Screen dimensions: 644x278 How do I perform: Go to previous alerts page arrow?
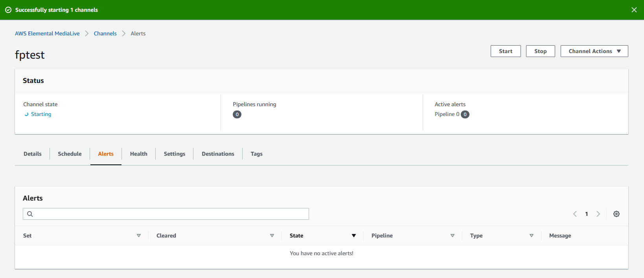575,214
